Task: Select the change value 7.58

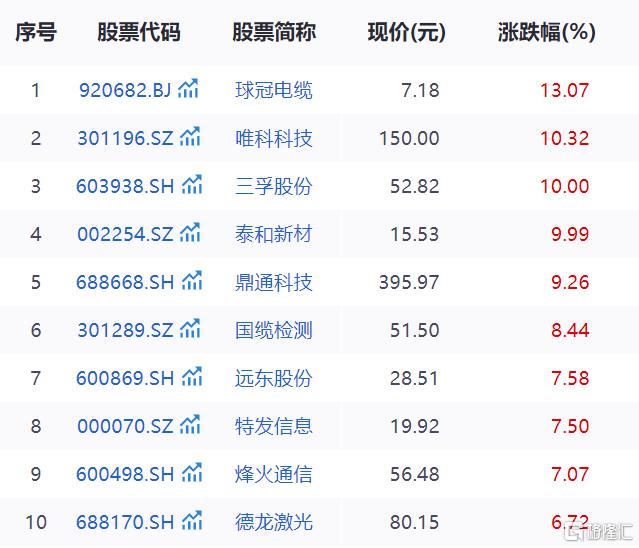Action: coord(570,378)
